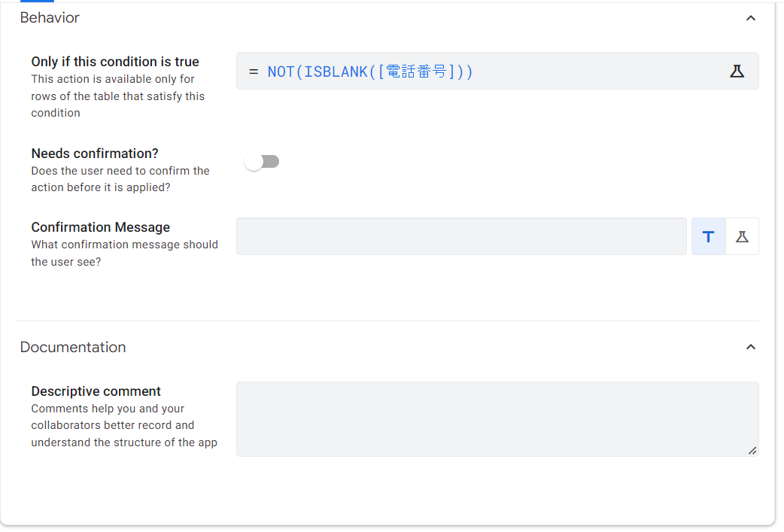Click the 'Comments help you and your collaborators' description
Image resolution: width=784 pixels, height=532 pixels.
(x=124, y=425)
